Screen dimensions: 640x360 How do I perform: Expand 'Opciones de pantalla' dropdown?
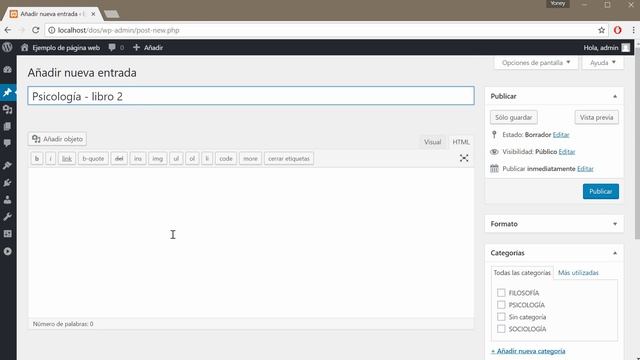536,63
